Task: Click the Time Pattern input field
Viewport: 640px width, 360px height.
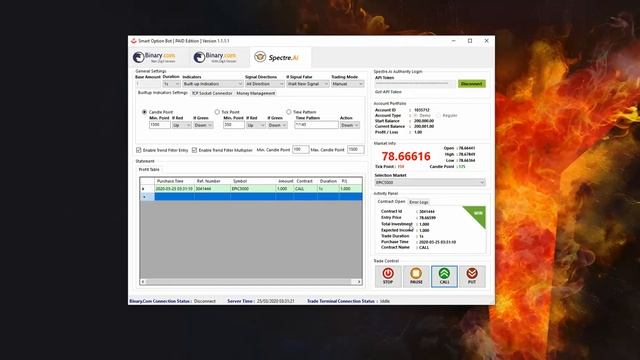Action: pos(316,125)
